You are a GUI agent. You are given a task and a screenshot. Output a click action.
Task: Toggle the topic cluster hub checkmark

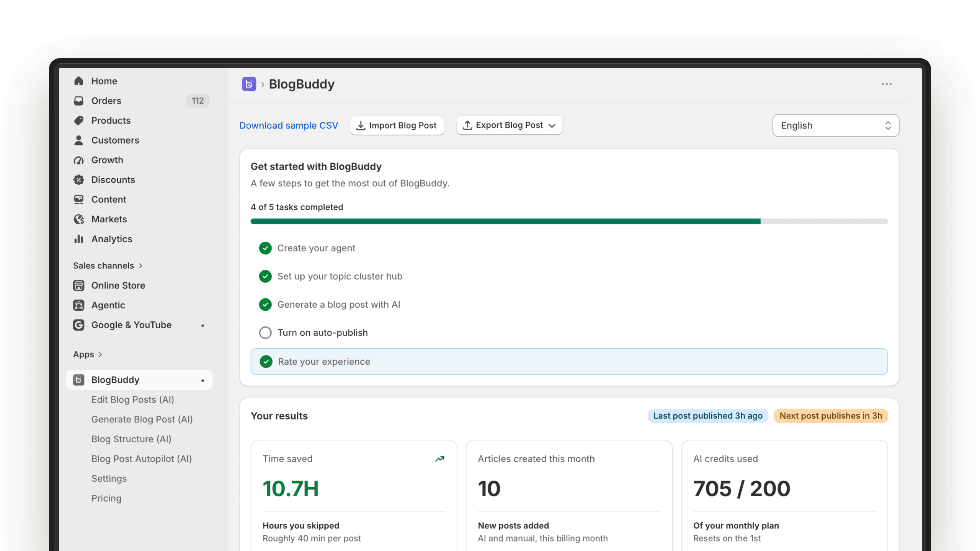click(265, 276)
